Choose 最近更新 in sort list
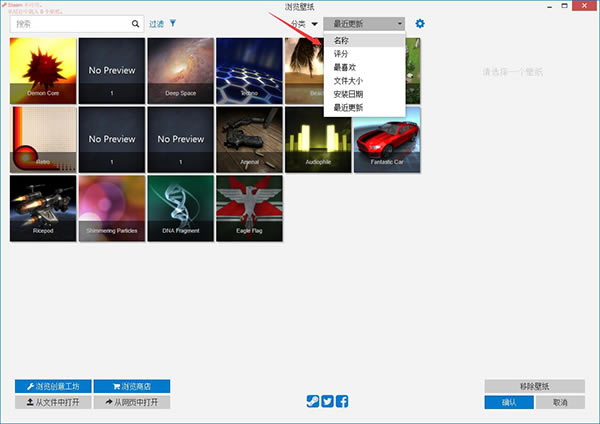 (364, 108)
